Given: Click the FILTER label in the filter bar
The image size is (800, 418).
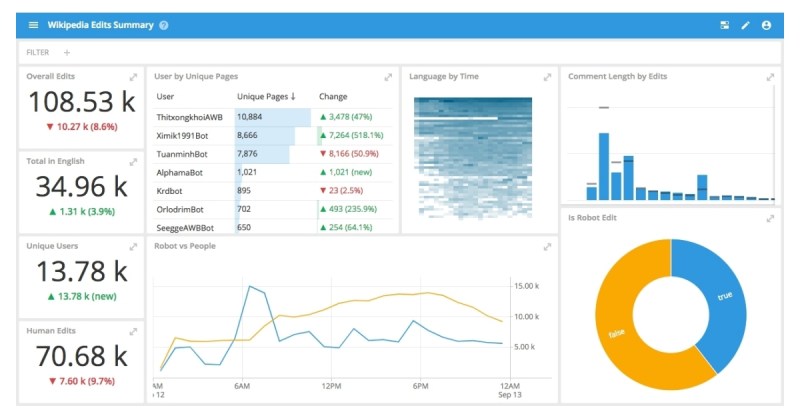Looking at the screenshot, I should pyautogui.click(x=38, y=52).
